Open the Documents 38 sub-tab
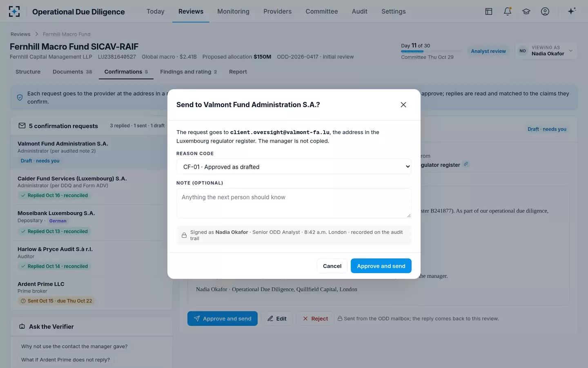Image resolution: width=588 pixels, height=368 pixels. pos(72,72)
